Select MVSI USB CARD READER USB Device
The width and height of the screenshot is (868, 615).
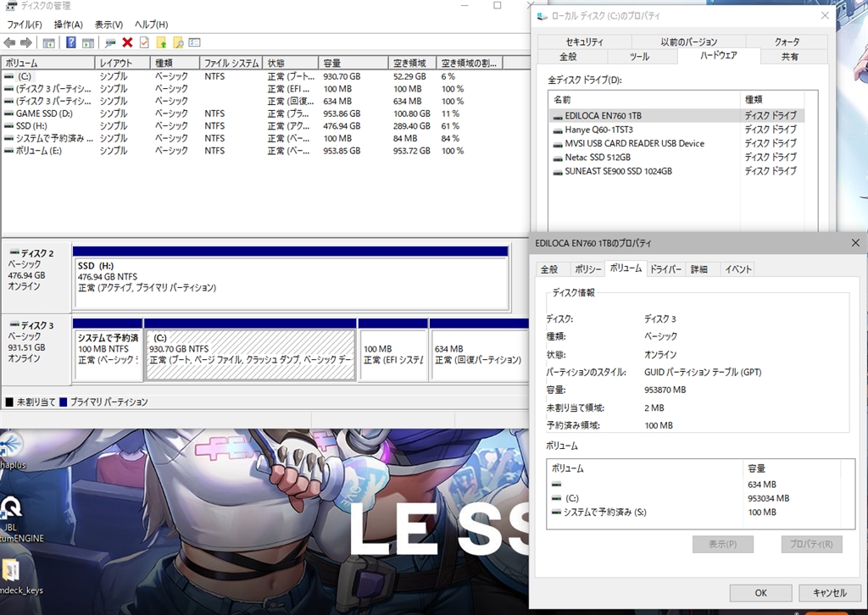(676, 143)
